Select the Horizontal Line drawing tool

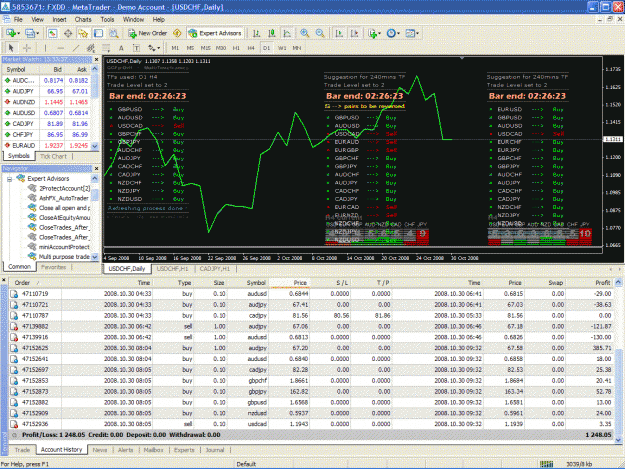click(61, 48)
